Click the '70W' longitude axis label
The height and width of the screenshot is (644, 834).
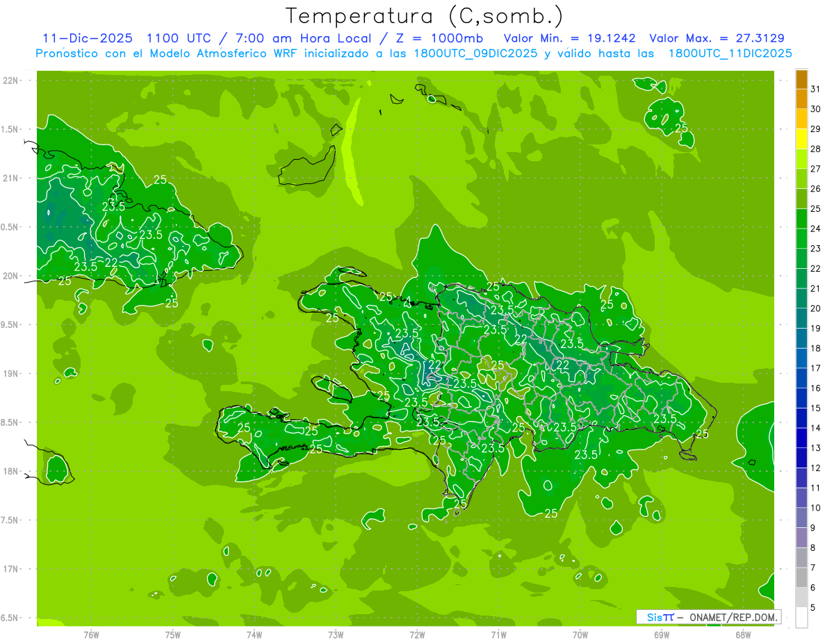coord(580,635)
